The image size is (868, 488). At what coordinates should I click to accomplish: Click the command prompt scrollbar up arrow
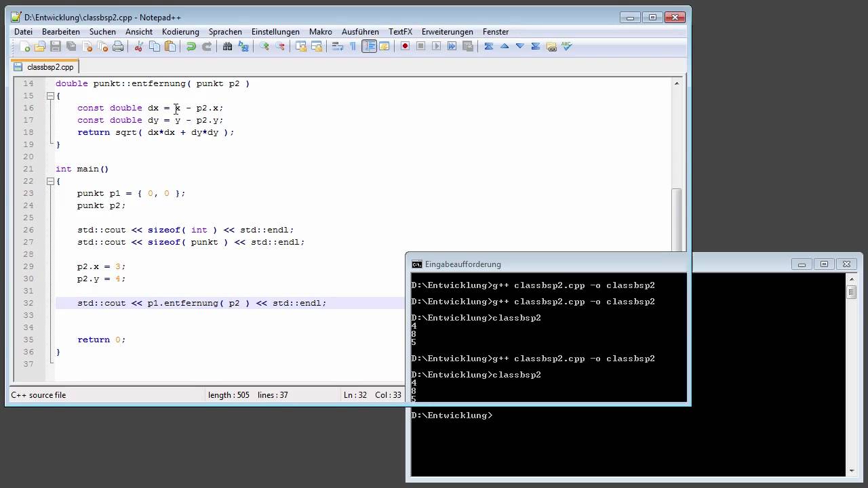pyautogui.click(x=852, y=278)
